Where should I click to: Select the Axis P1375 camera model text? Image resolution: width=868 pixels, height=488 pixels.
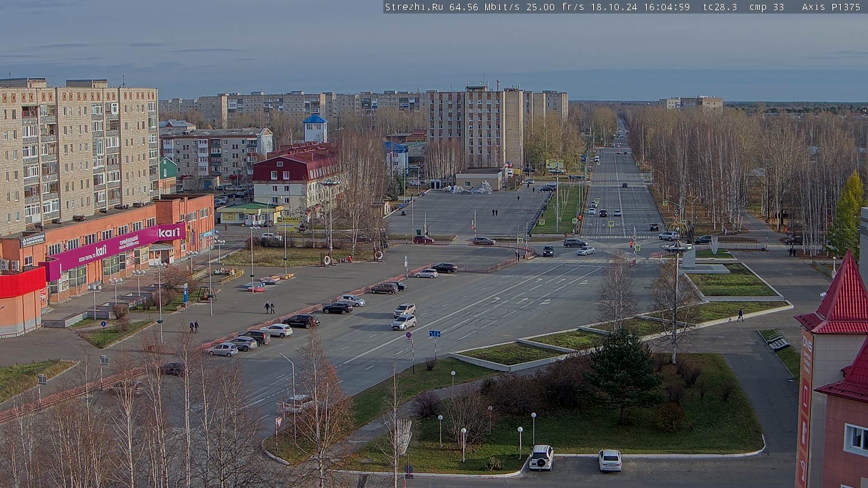831,7
